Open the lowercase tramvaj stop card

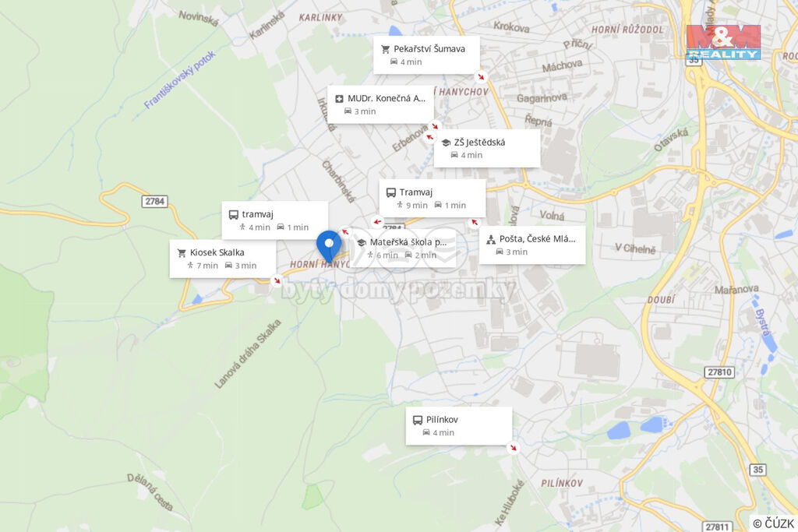pos(275,220)
